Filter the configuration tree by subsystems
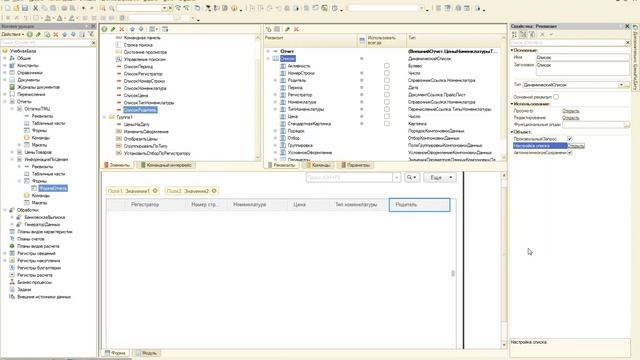The height and width of the screenshot is (360, 640). pyautogui.click(x=91, y=35)
